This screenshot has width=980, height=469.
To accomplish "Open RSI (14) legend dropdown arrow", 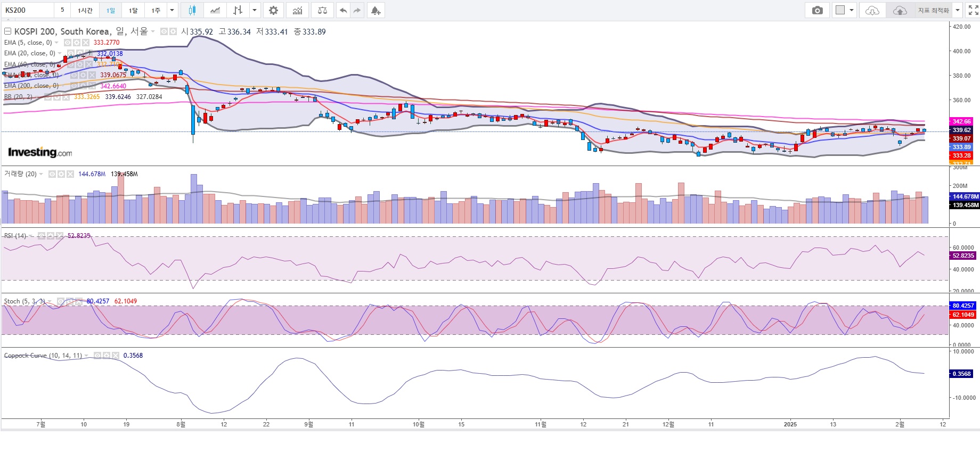I will (31, 235).
